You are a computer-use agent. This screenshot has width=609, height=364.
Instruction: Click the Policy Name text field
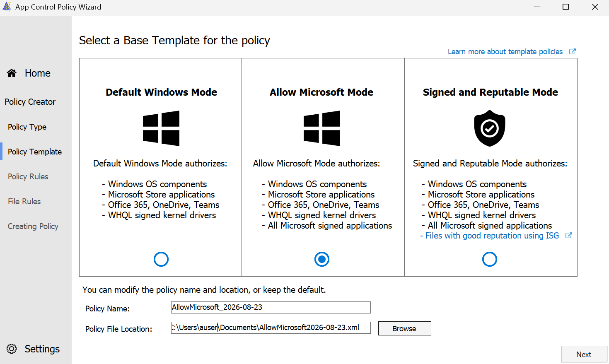271,307
